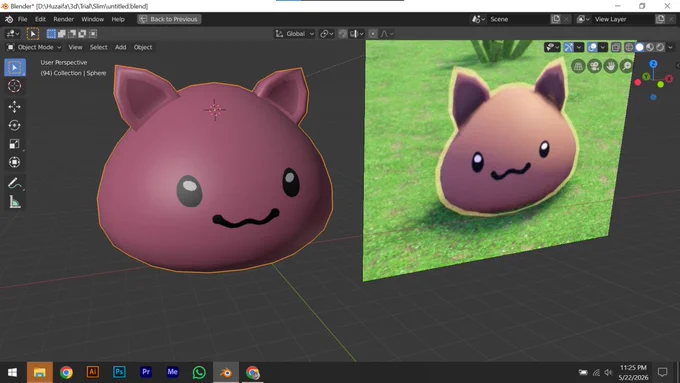
Task: Delete the current scene
Action: pos(566,19)
